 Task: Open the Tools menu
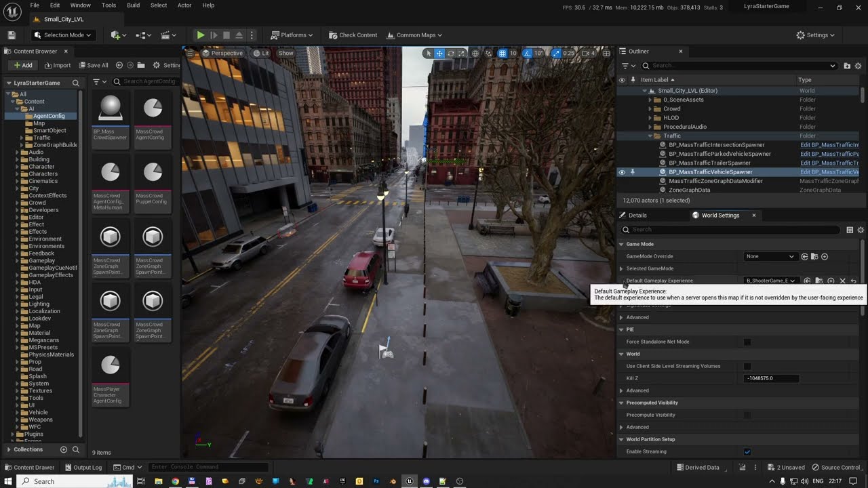click(108, 5)
